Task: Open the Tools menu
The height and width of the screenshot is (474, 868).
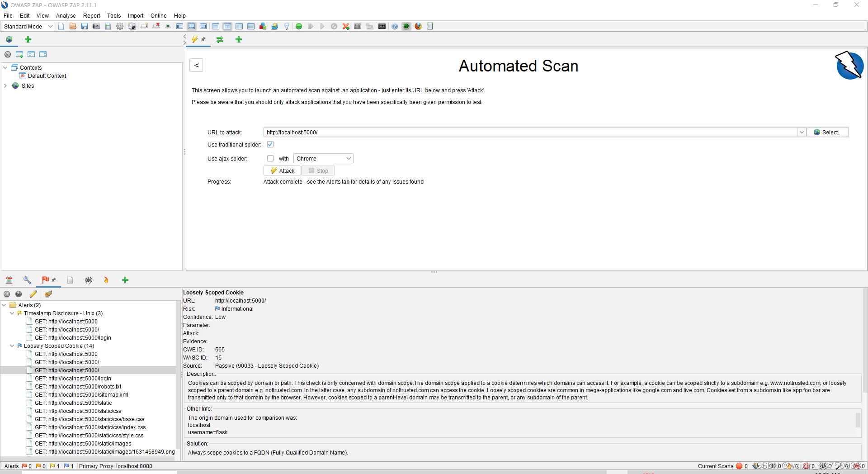Action: point(114,15)
